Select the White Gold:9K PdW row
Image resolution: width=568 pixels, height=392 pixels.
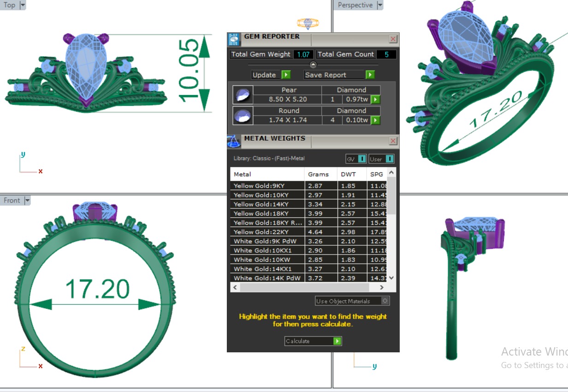pos(309,241)
